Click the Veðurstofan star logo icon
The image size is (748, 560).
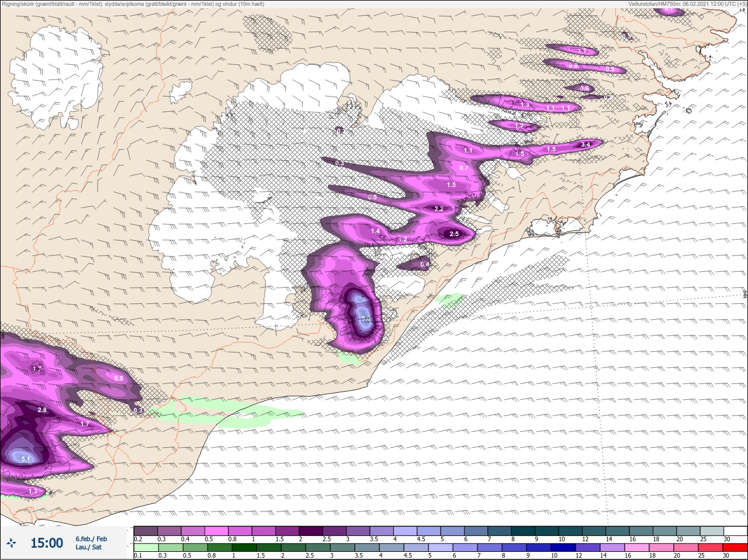point(11,544)
